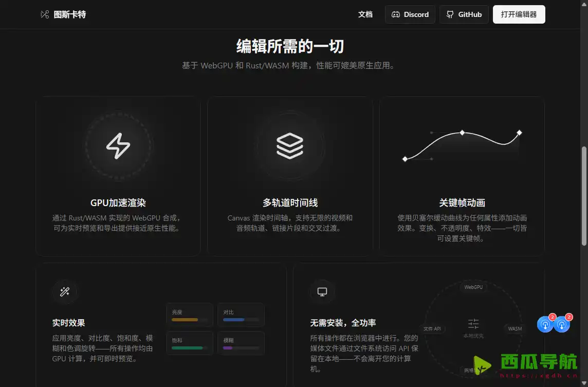Click the GPU加速渲染 card title
The height and width of the screenshot is (387, 588).
[x=118, y=203]
